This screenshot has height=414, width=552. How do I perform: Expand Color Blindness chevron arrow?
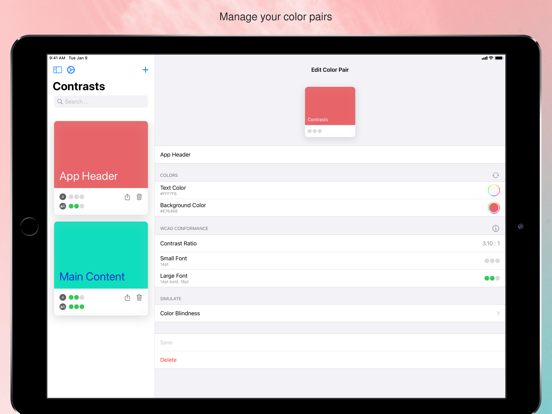click(498, 313)
